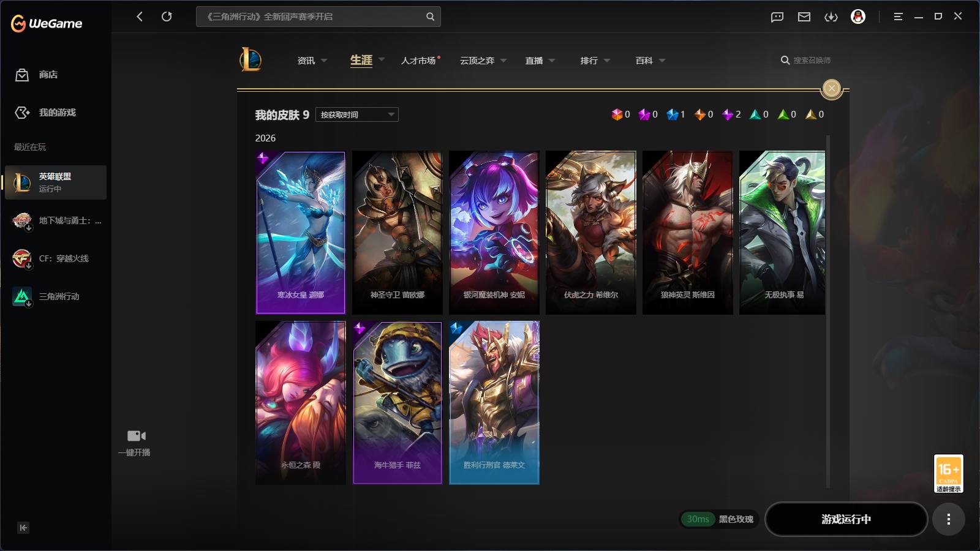980x551 pixels.
Task: Click the green triangle gem icon
Action: pyautogui.click(x=783, y=114)
